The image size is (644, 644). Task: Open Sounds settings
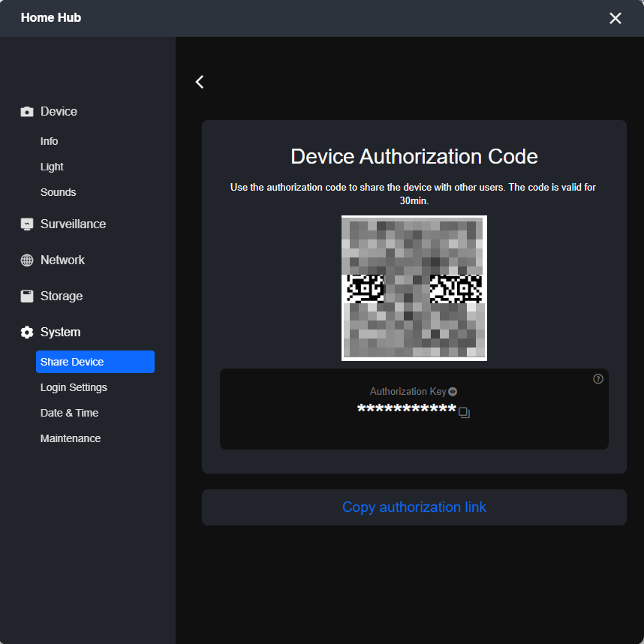point(59,192)
